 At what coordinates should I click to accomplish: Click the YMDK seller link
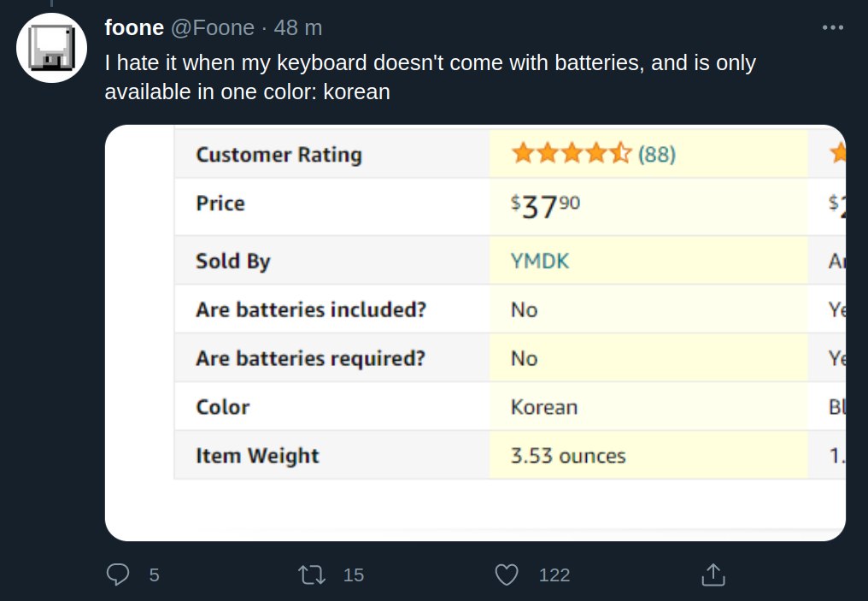[x=540, y=261]
